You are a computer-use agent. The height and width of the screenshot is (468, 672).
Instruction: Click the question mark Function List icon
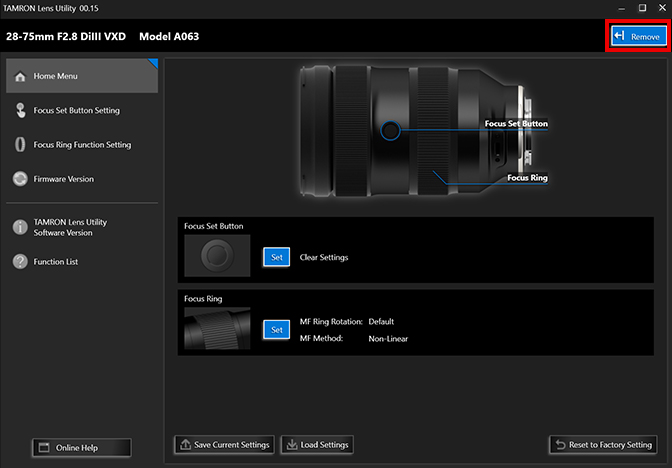(20, 261)
